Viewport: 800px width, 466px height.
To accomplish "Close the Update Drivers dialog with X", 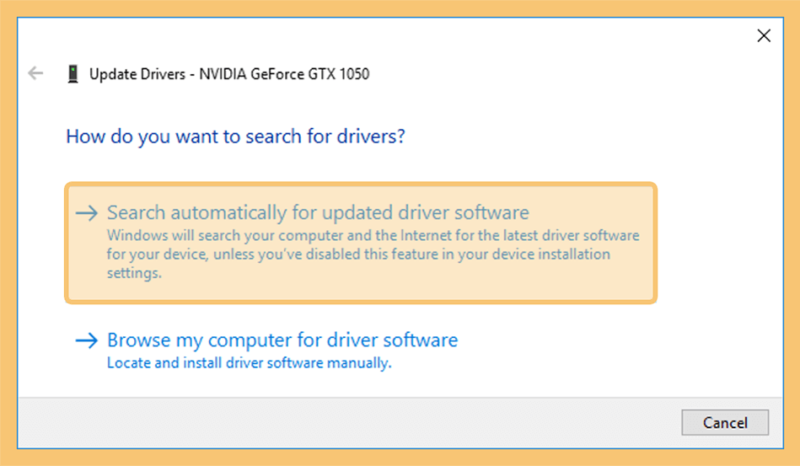I will (x=764, y=36).
